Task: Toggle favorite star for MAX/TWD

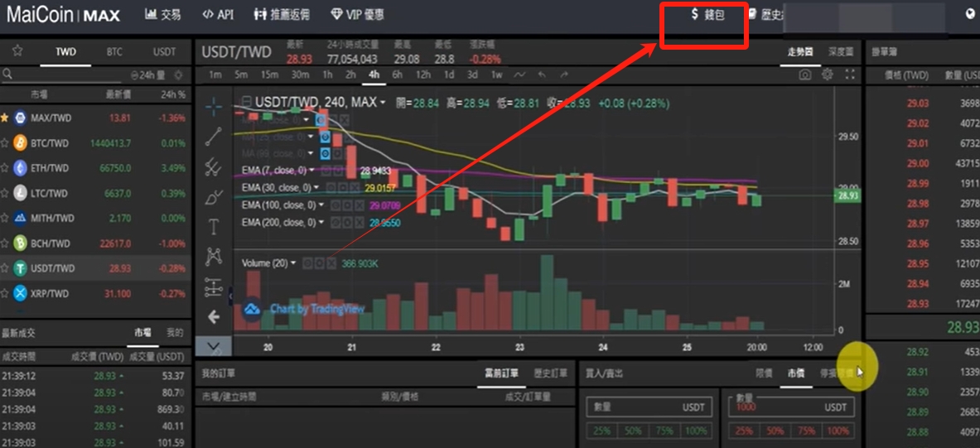Action: coord(5,118)
